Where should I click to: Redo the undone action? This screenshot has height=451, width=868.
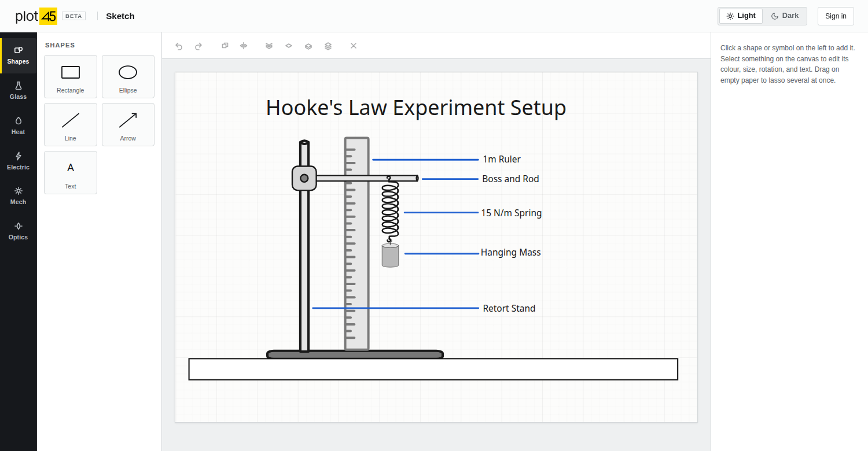198,46
